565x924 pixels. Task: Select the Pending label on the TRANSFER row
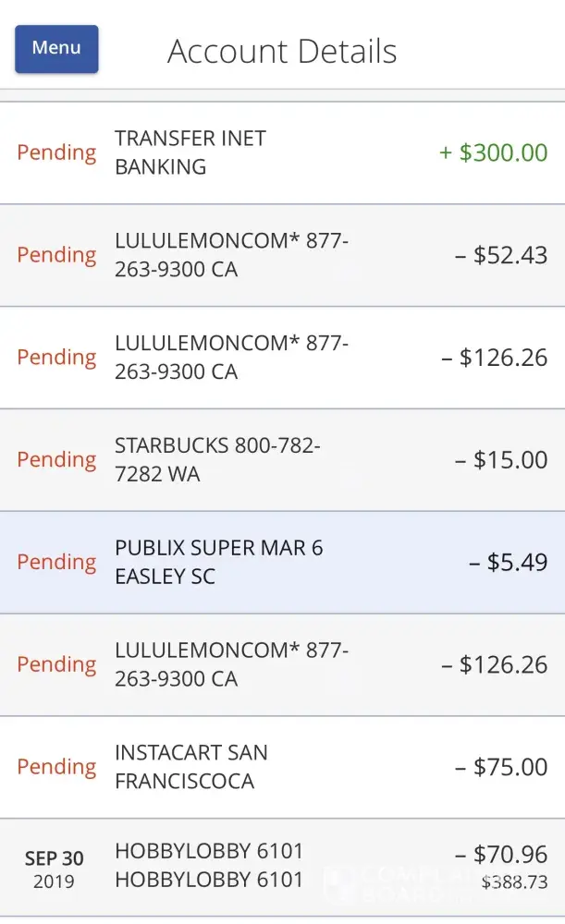pos(56,152)
